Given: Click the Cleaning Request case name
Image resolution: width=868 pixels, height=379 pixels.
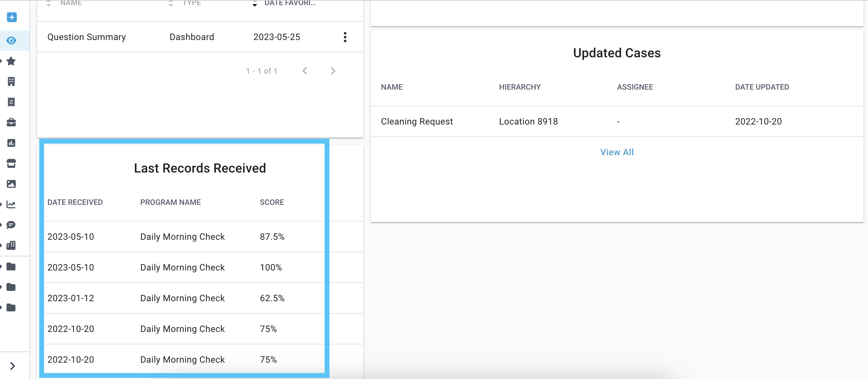Looking at the screenshot, I should coord(417,121).
